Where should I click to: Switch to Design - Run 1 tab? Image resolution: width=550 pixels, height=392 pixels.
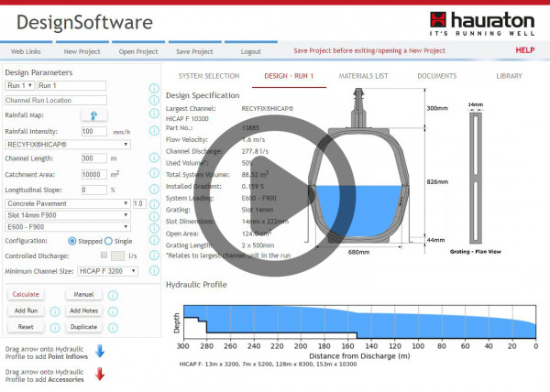coord(289,76)
